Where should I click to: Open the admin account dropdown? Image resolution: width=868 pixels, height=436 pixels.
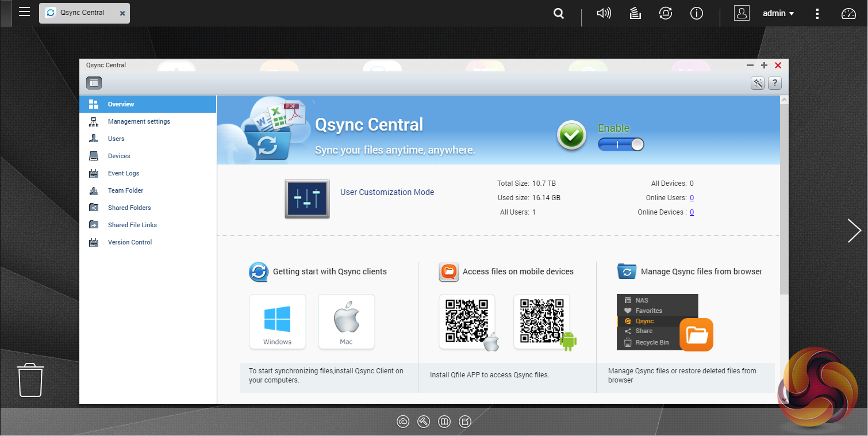pos(778,13)
